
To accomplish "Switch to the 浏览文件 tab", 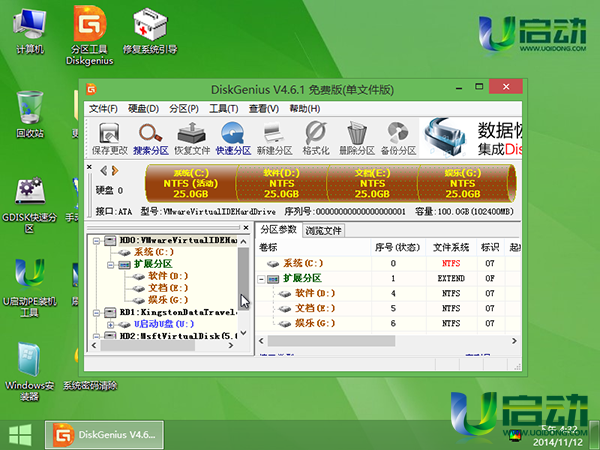I will (323, 231).
